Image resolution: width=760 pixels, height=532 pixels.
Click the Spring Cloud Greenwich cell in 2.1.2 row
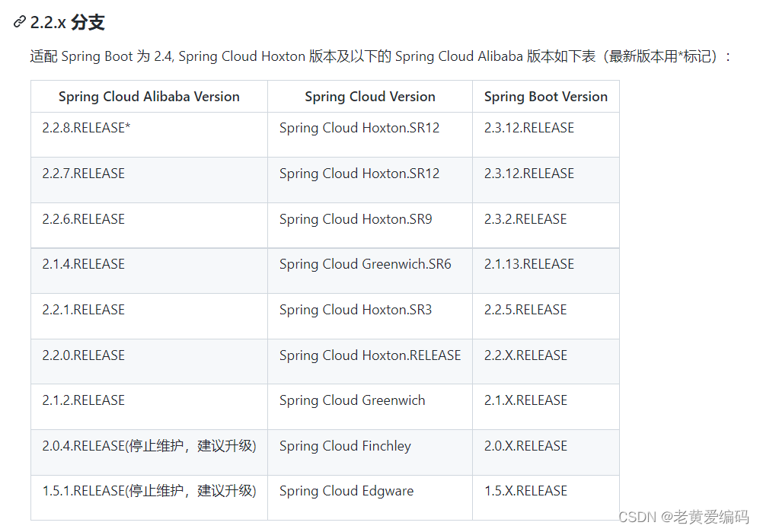370,406
